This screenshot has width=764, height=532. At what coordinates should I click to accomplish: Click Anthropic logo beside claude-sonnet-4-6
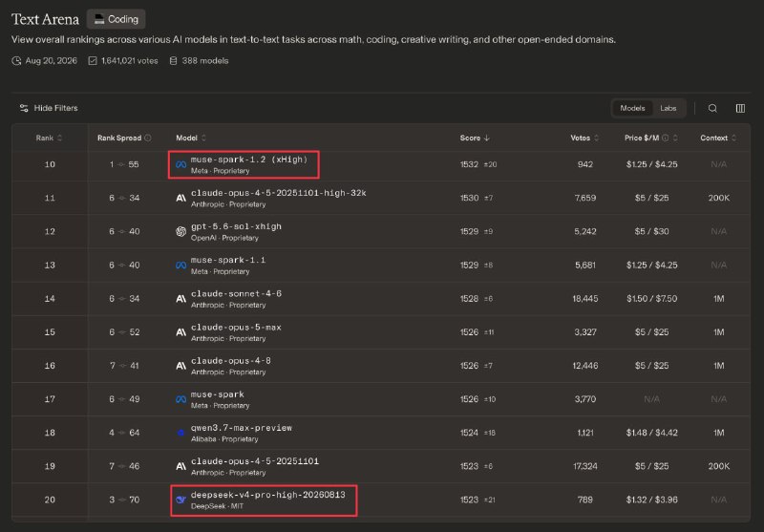(180, 299)
